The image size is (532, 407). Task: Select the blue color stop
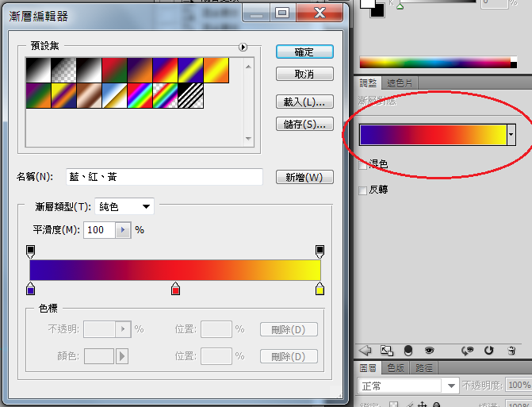click(x=31, y=289)
